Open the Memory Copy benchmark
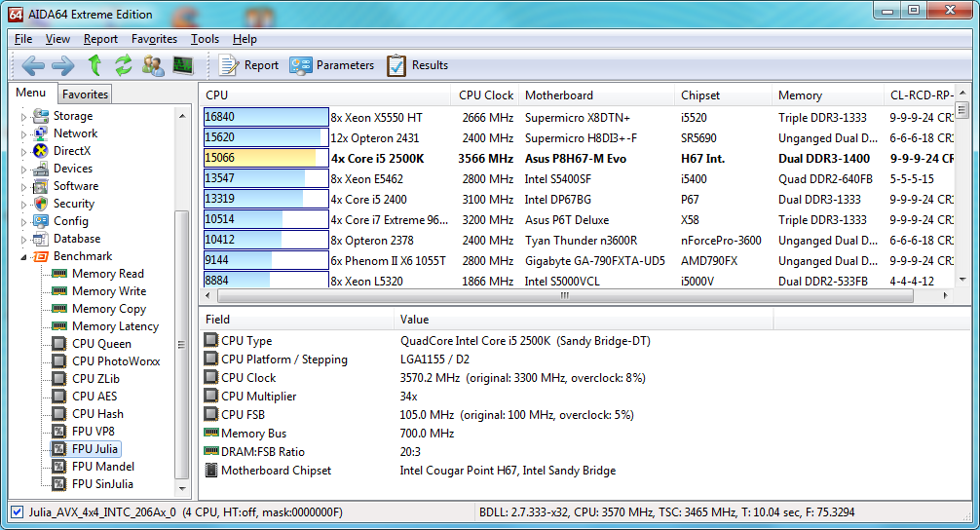This screenshot has width=980, height=530. pyautogui.click(x=109, y=309)
